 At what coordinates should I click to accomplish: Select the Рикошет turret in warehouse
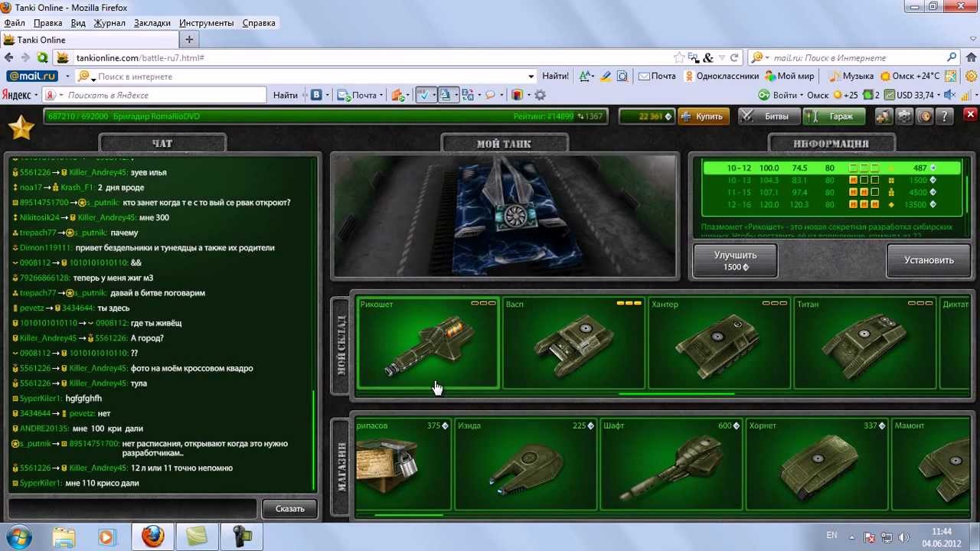[428, 343]
